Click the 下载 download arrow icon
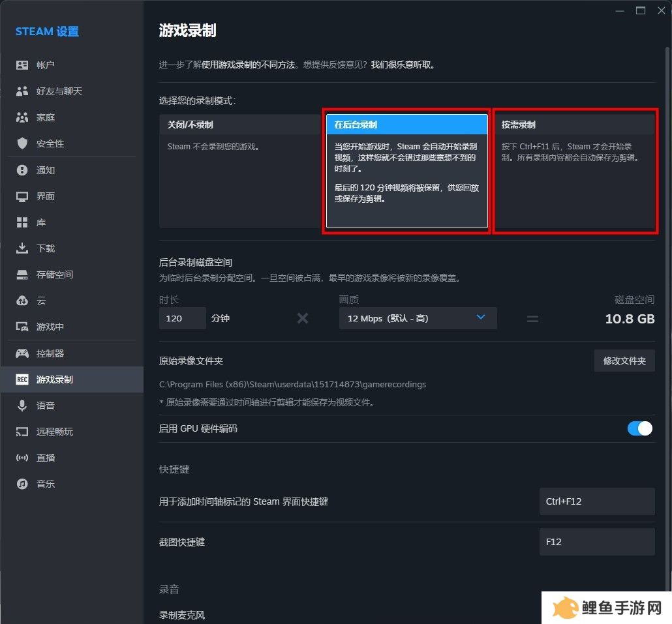The height and width of the screenshot is (624, 672). [x=22, y=248]
